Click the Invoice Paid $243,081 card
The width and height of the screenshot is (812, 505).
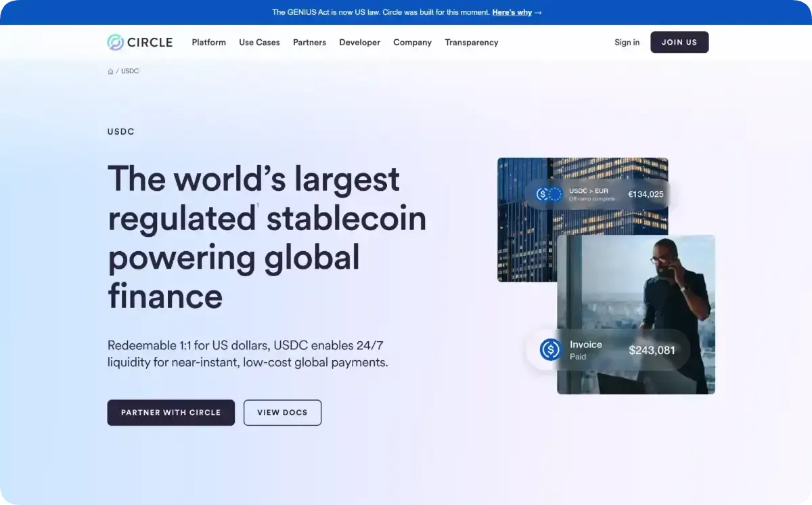(608, 350)
